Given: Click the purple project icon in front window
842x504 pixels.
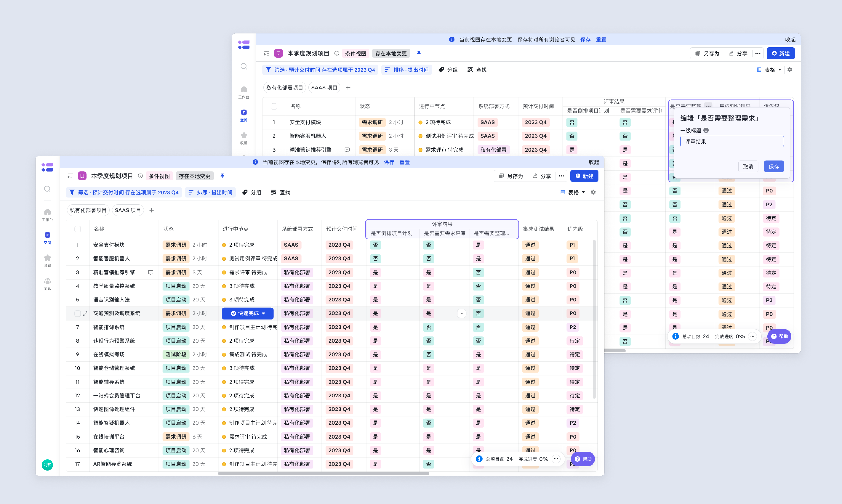Looking at the screenshot, I should tap(82, 176).
